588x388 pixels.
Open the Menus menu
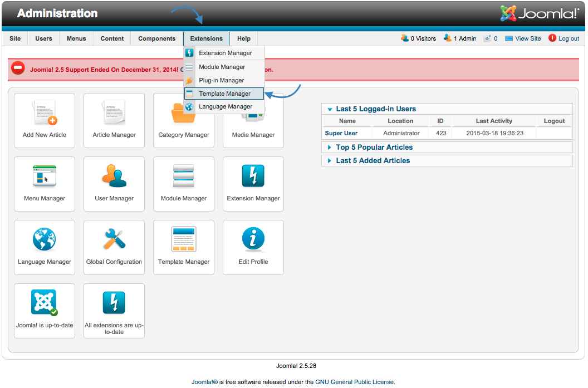coord(76,38)
